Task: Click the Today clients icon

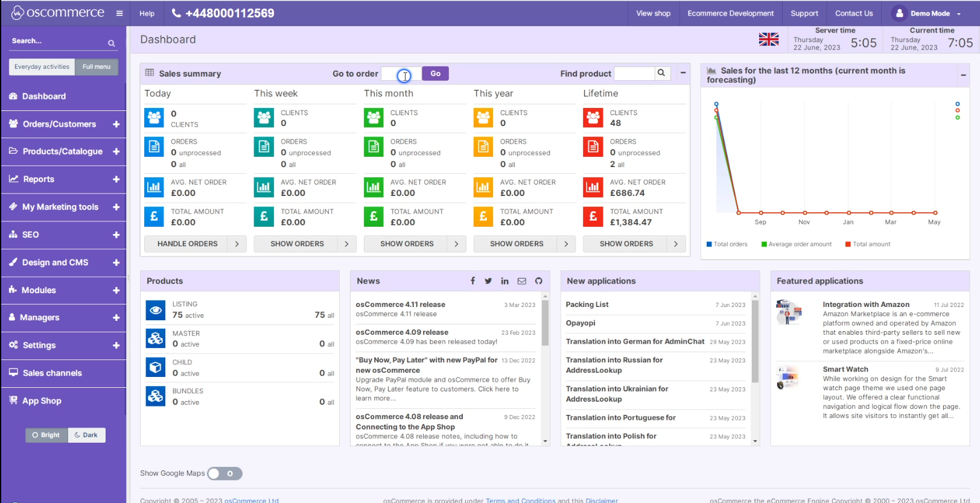Action: (x=154, y=118)
